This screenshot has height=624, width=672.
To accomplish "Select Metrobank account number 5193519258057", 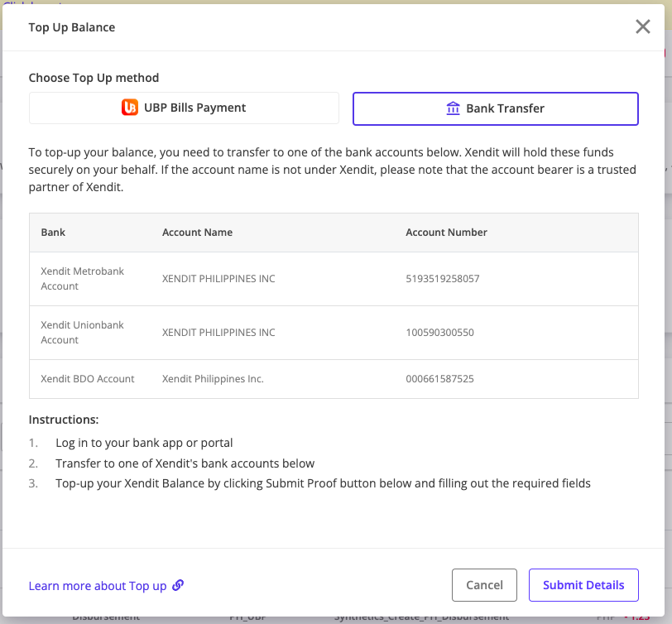I will (443, 279).
